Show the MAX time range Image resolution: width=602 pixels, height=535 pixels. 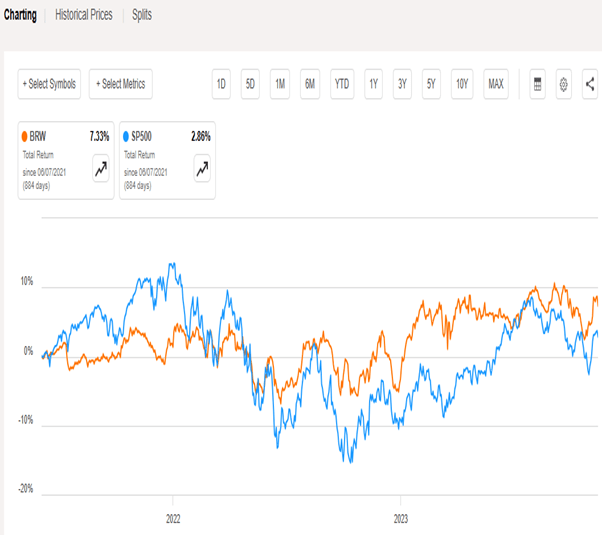point(495,85)
